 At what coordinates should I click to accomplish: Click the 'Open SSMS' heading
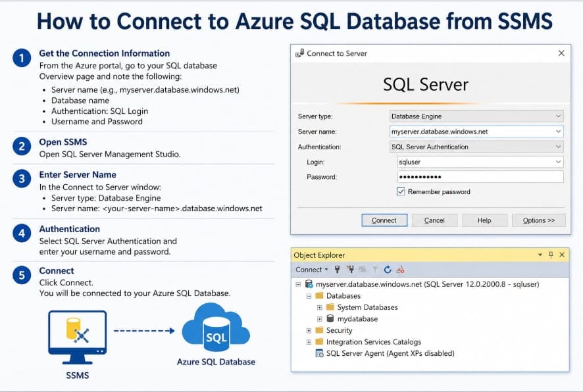pyautogui.click(x=63, y=142)
